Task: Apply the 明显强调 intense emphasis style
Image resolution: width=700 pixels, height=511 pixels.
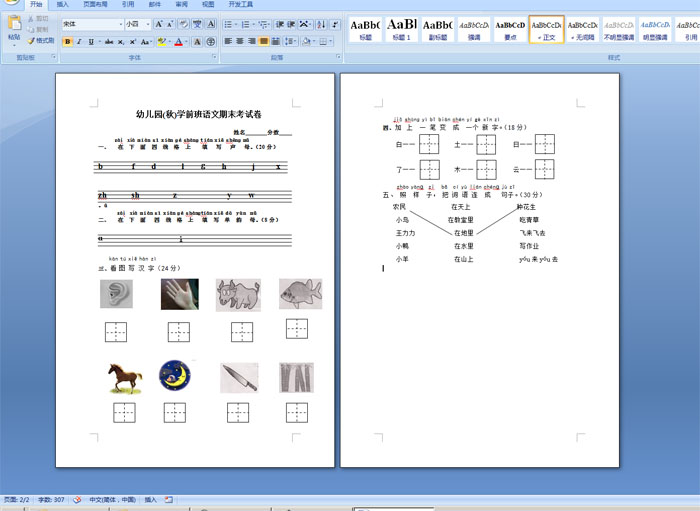Action: tap(655, 29)
